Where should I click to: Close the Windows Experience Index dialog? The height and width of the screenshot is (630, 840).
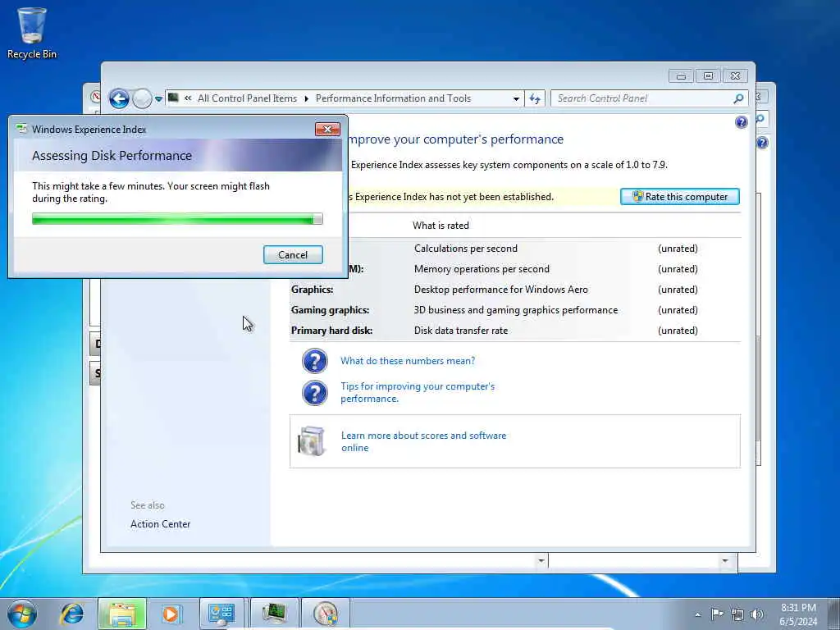[x=327, y=129]
